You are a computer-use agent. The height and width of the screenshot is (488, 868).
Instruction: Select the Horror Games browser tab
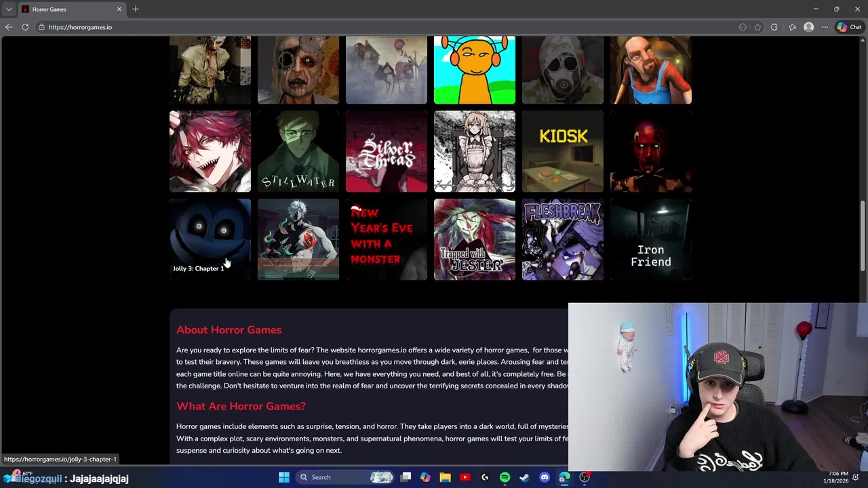pos(71,9)
